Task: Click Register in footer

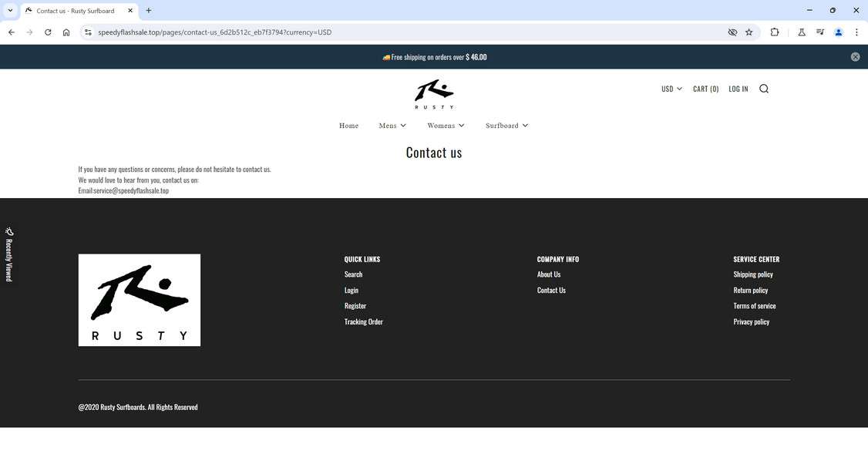Action: (x=355, y=306)
